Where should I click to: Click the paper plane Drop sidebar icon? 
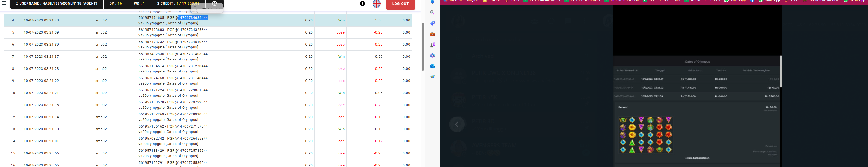pos(432,77)
